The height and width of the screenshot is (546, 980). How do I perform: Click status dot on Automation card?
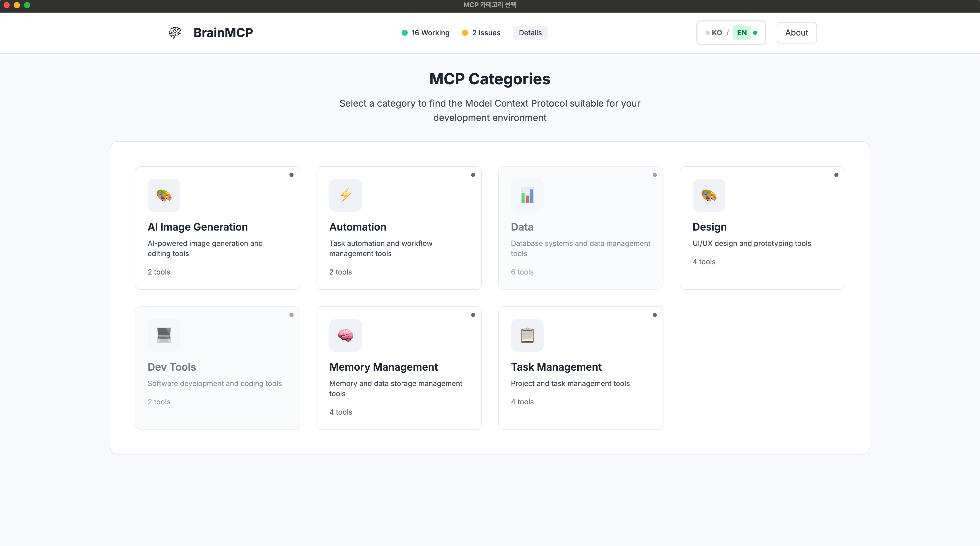[473, 175]
